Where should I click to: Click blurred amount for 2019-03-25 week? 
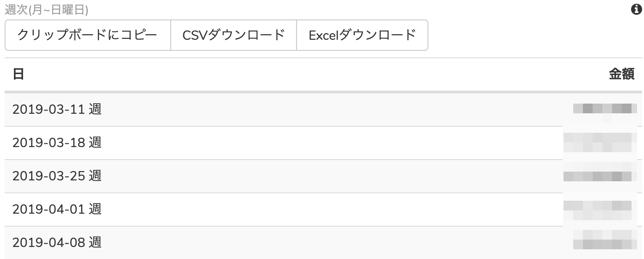(597, 176)
